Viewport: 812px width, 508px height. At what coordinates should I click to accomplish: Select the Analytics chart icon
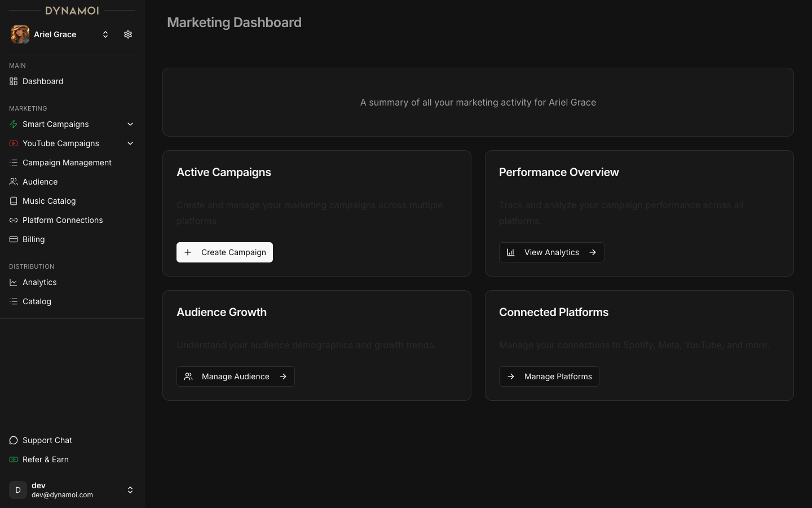13,282
